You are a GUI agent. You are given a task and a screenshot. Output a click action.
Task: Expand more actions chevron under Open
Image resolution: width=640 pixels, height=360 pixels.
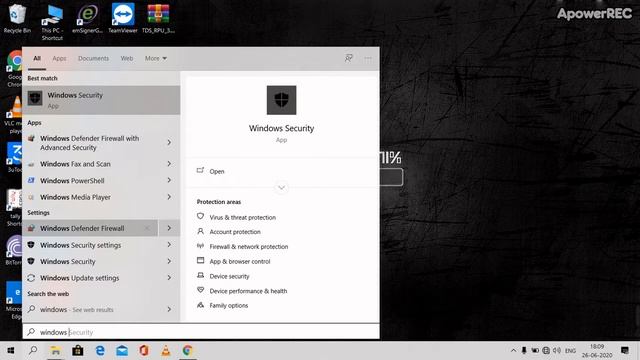[281, 188]
